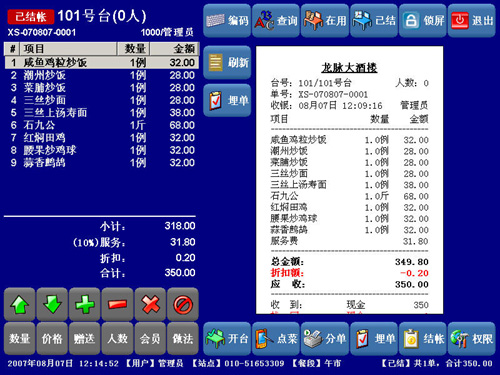The width and height of the screenshot is (500, 375).
Task: Open 权限 permissions
Action: click(x=472, y=339)
